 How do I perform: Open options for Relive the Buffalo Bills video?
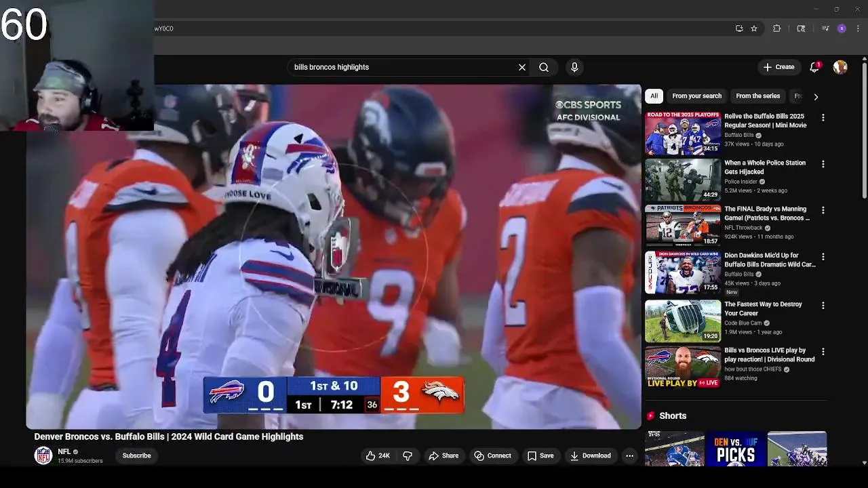point(823,117)
